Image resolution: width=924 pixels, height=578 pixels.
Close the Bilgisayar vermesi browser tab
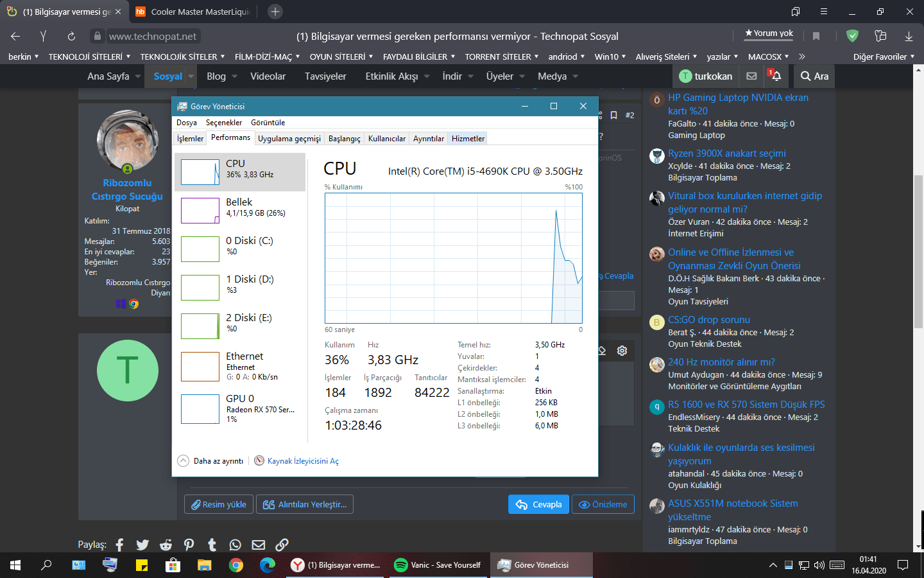pyautogui.click(x=118, y=12)
